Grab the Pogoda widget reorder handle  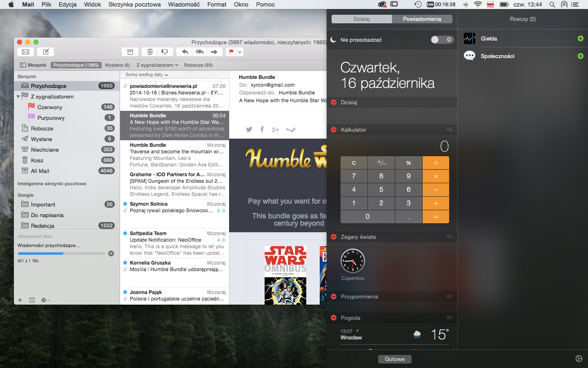pyautogui.click(x=450, y=318)
